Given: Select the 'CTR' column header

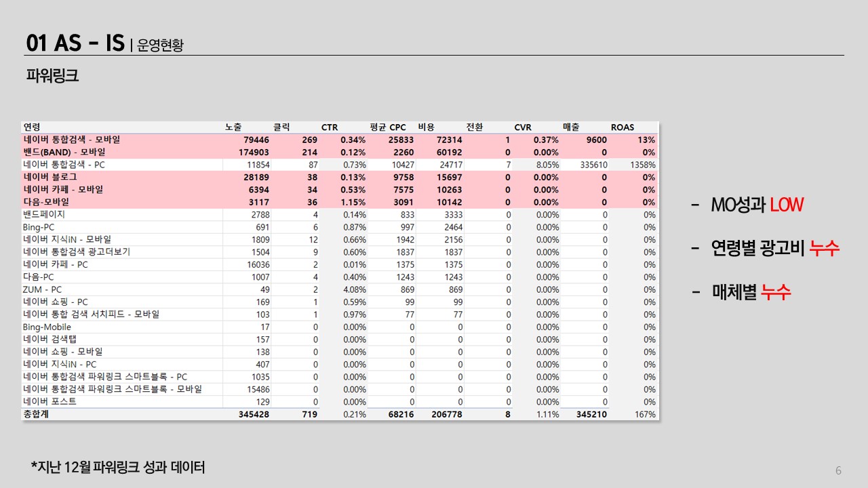Looking at the screenshot, I should click(330, 127).
